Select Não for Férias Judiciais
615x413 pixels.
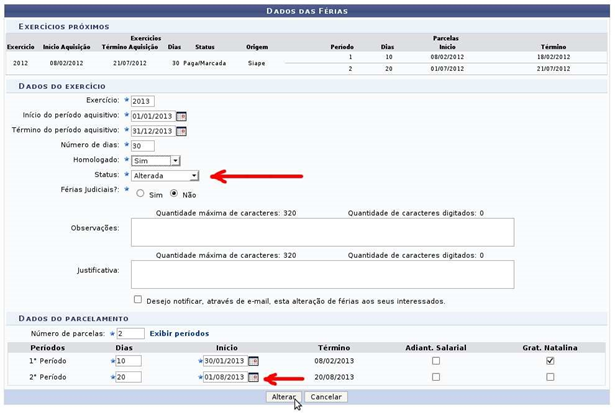point(173,193)
